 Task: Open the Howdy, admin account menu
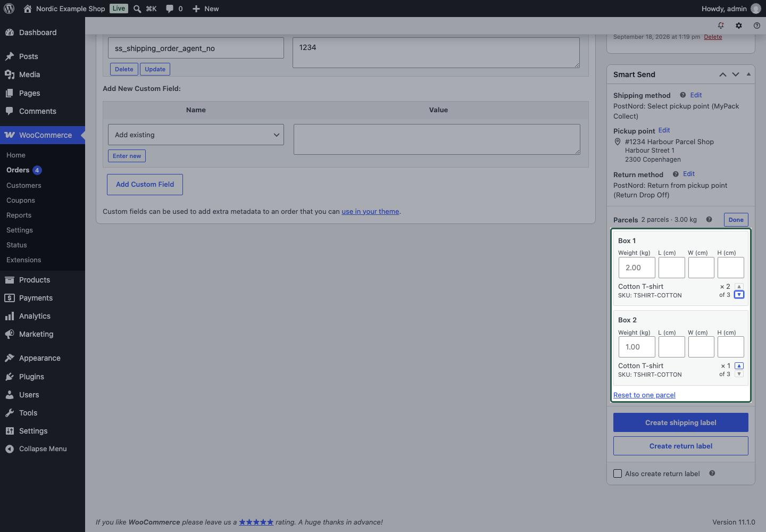pos(731,9)
